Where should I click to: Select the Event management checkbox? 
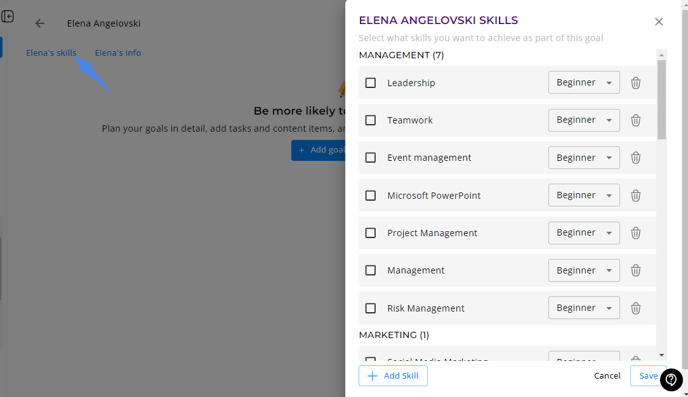point(370,157)
